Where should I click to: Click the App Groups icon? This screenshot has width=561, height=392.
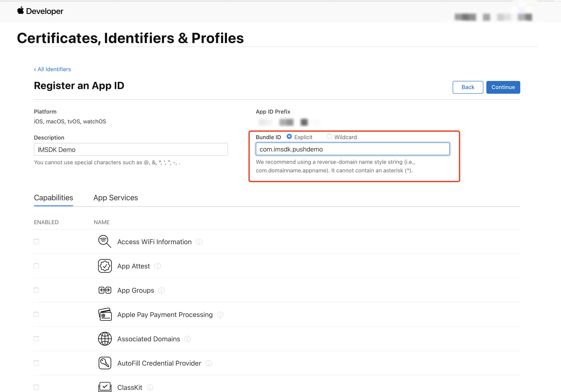point(105,290)
